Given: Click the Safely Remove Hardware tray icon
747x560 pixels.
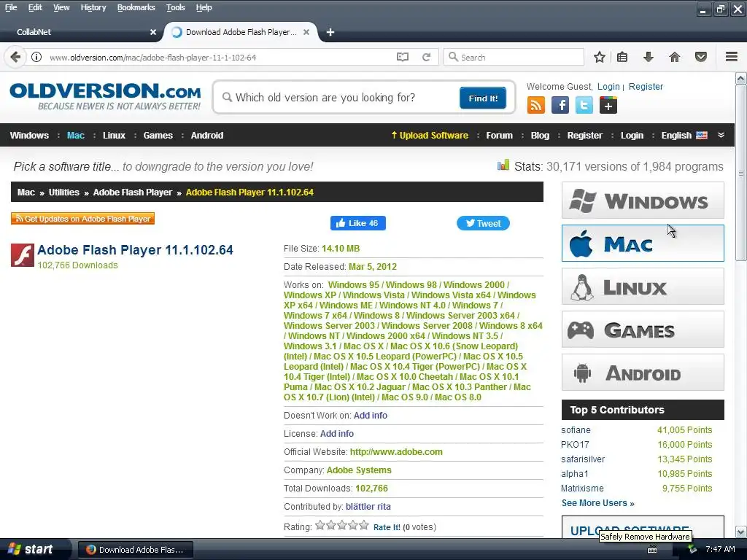Looking at the screenshot, I should 692,549.
